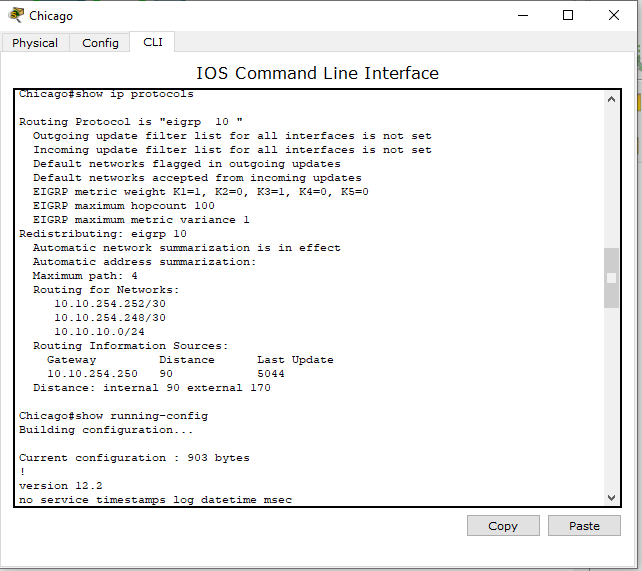The height and width of the screenshot is (571, 642).
Task: Click 'Routing Information Sources:' heading
Action: 131,345
